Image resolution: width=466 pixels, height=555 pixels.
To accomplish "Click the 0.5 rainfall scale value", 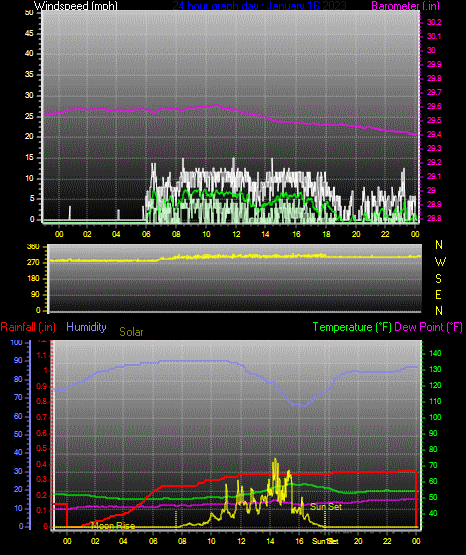I will coord(41,448).
